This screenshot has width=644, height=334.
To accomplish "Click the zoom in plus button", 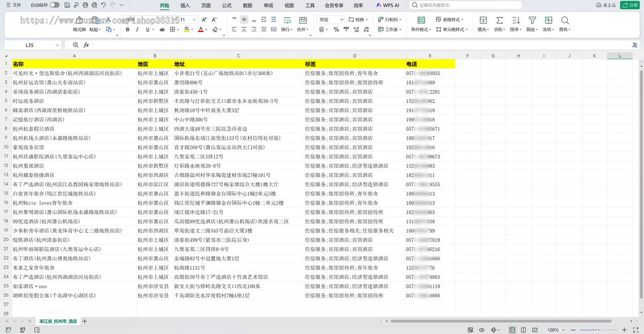I will [x=624, y=330].
